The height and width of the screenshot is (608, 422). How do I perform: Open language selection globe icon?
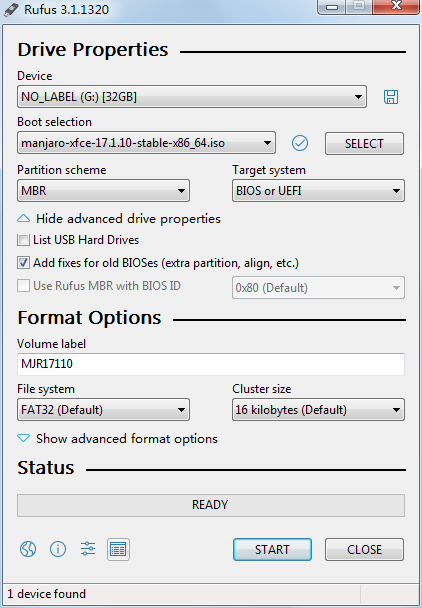pyautogui.click(x=28, y=549)
